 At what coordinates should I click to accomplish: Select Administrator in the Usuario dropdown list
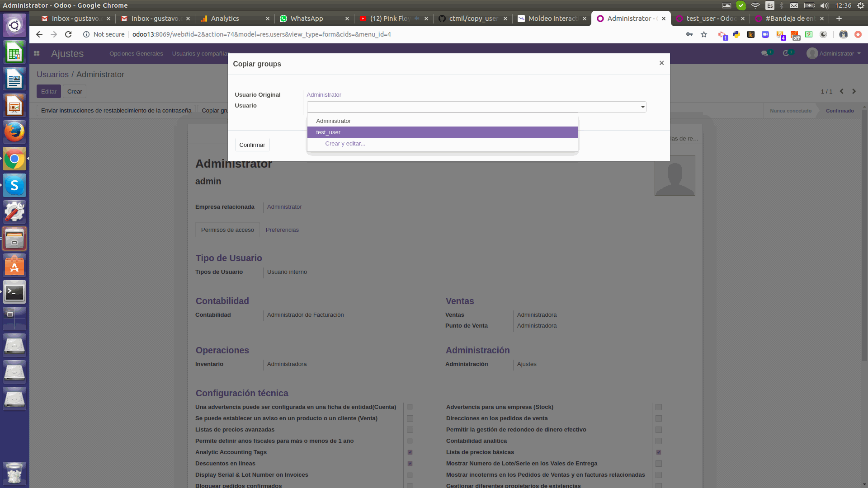click(442, 121)
